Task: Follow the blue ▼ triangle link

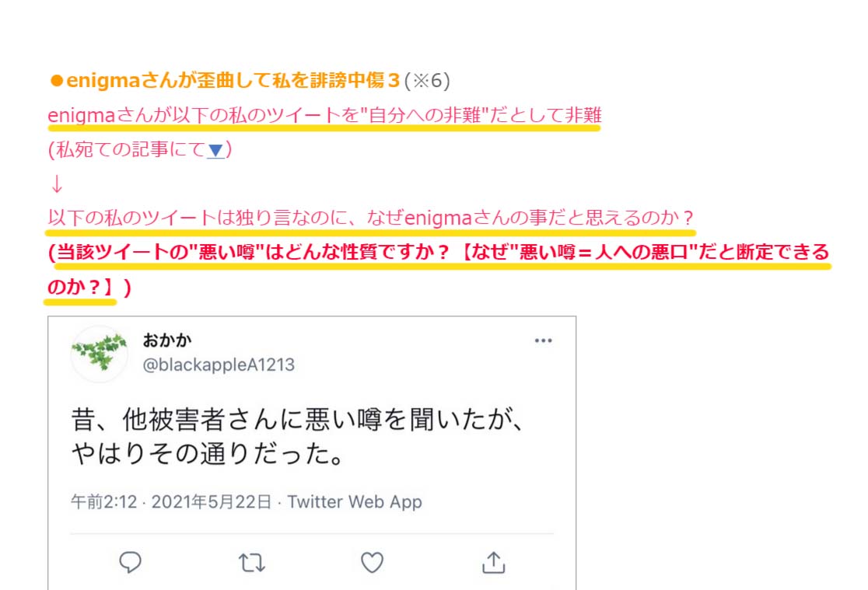Action: [x=215, y=150]
